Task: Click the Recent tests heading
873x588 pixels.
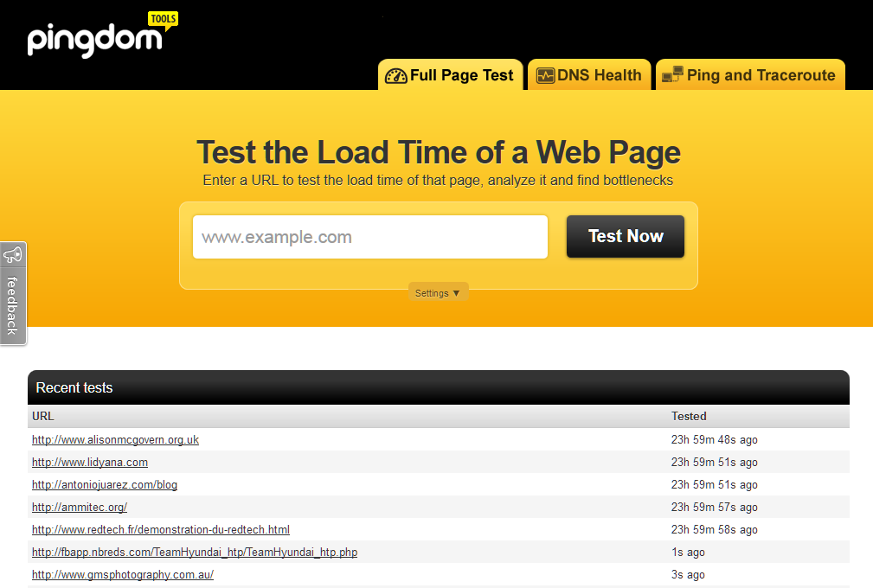Action: click(74, 387)
